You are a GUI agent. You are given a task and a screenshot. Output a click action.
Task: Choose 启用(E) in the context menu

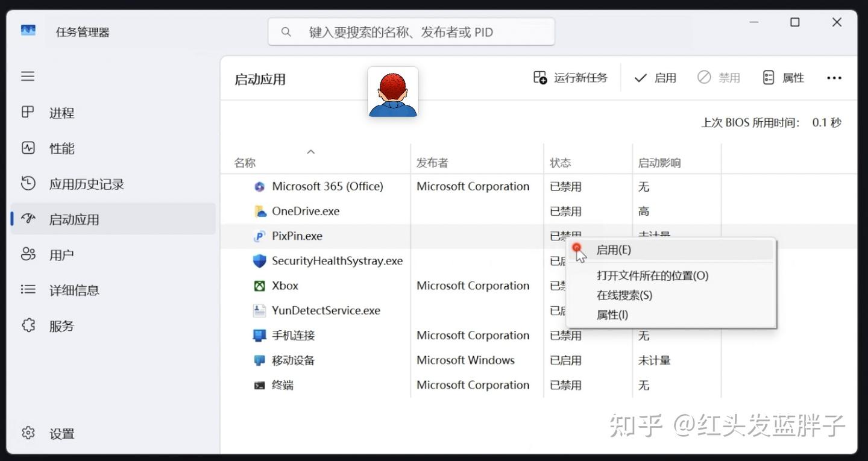click(672, 249)
